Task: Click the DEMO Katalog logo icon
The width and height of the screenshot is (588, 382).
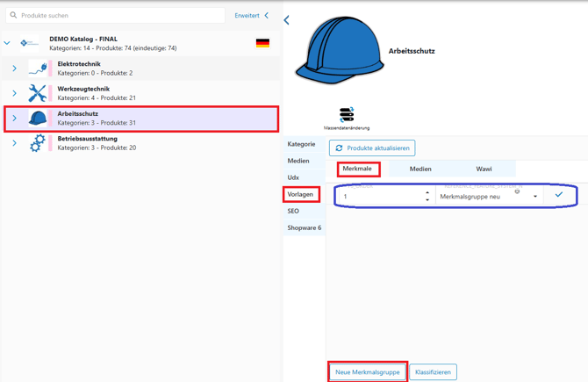Action: pos(30,42)
